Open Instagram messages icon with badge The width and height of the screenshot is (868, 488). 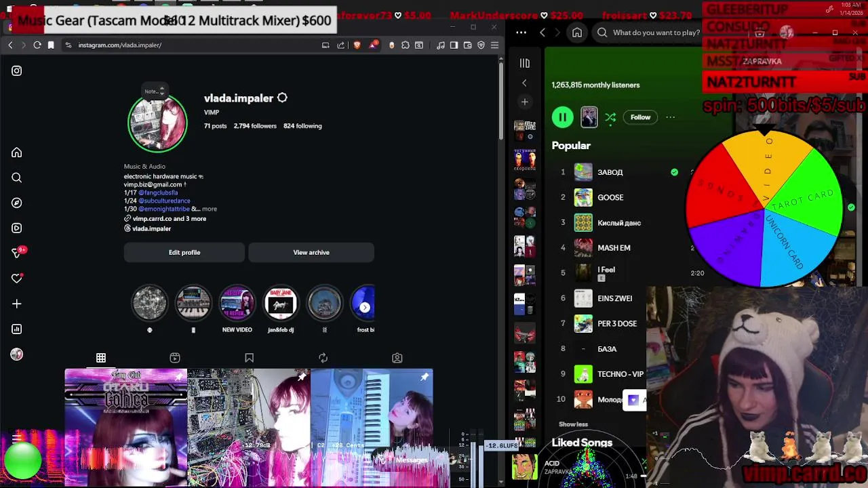pos(18,253)
